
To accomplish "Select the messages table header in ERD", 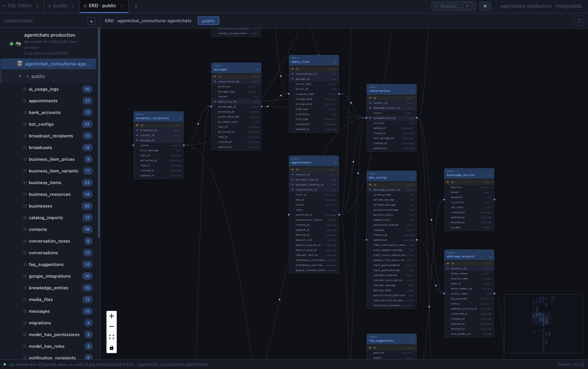I will tap(236, 68).
